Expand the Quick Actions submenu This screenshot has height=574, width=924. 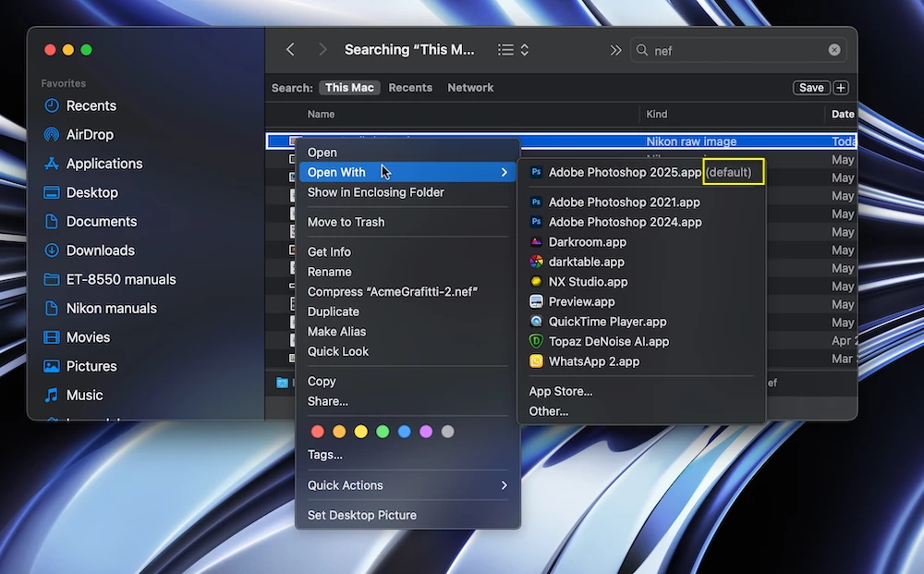coord(407,485)
